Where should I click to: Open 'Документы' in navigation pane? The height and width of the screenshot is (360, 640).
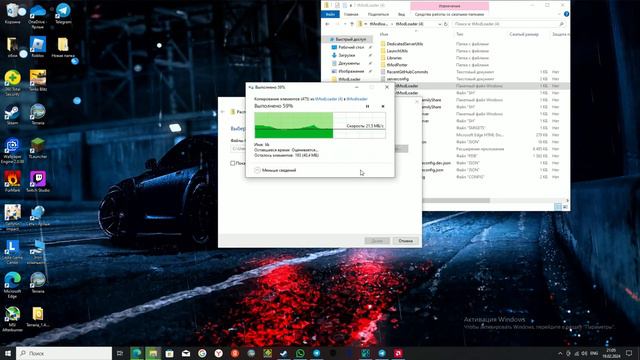tap(349, 63)
